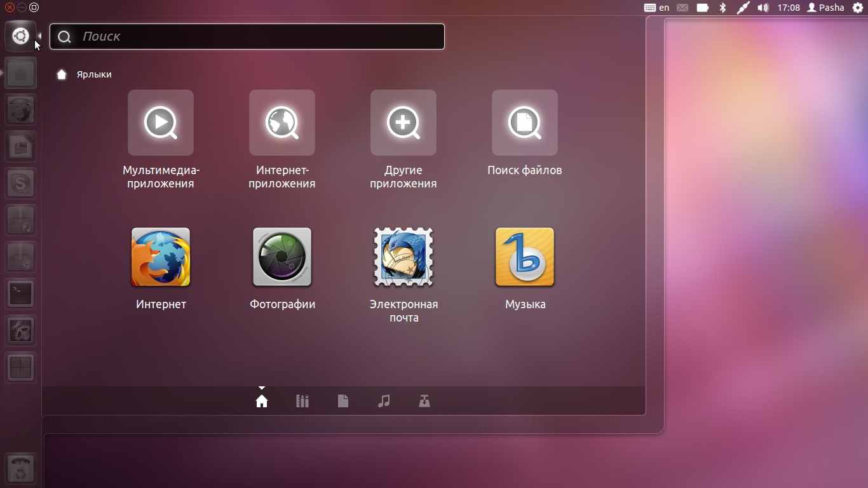Click the Электронная почта label
Image resolution: width=868 pixels, height=488 pixels.
(403, 311)
